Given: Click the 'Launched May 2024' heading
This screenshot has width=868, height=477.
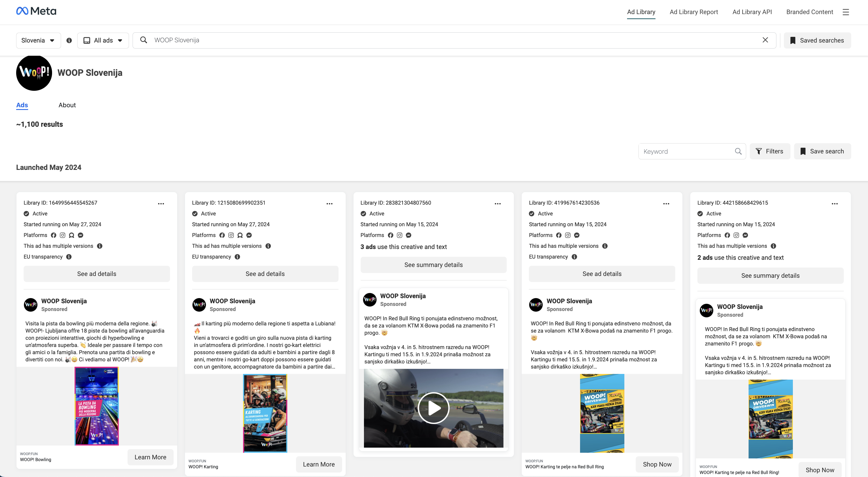Looking at the screenshot, I should coord(48,168).
